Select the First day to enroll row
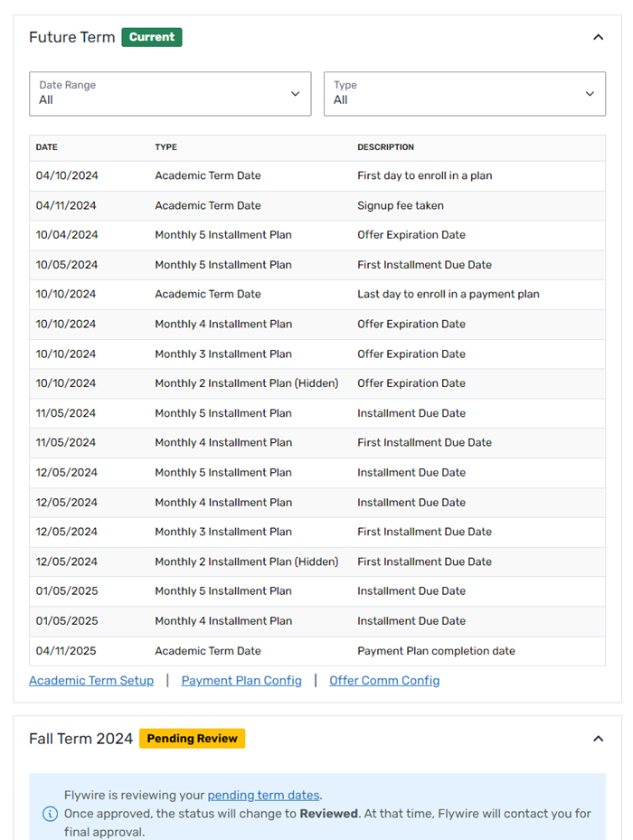This screenshot has width=633, height=840. click(317, 175)
